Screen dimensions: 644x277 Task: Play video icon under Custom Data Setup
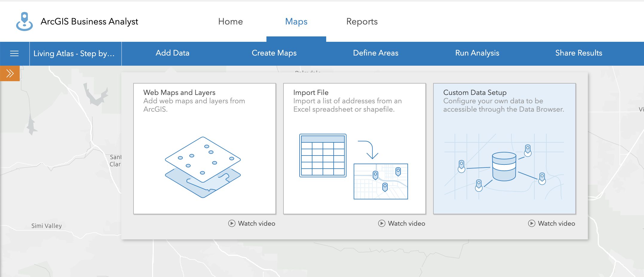(532, 223)
